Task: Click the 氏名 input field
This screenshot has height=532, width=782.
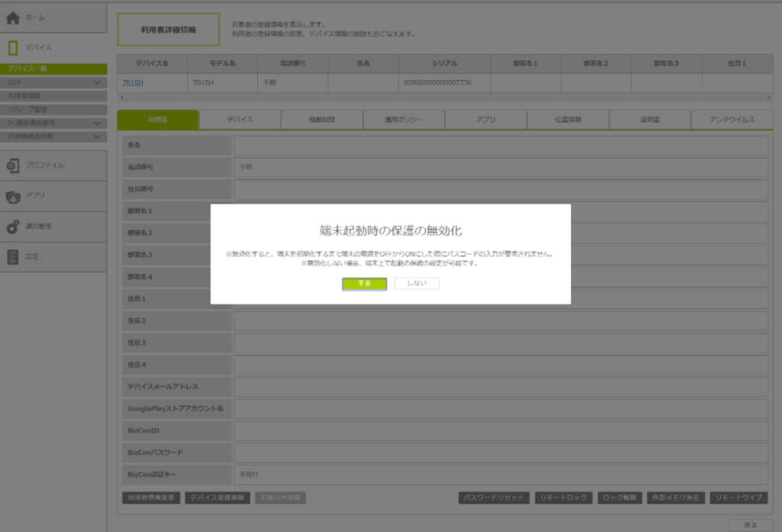Action: (x=500, y=144)
